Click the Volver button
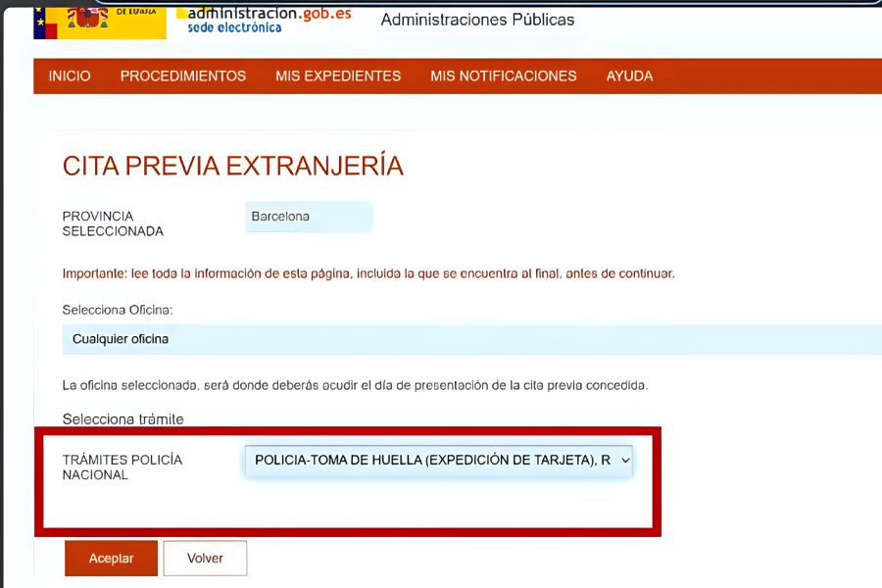 (x=206, y=559)
